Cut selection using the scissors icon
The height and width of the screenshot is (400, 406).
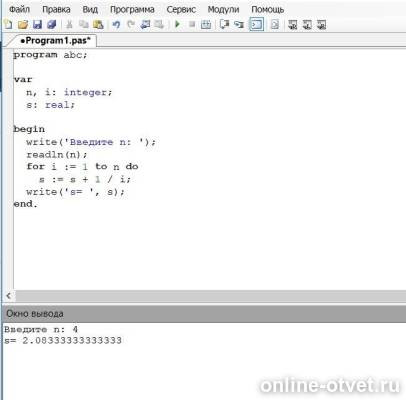coord(69,25)
